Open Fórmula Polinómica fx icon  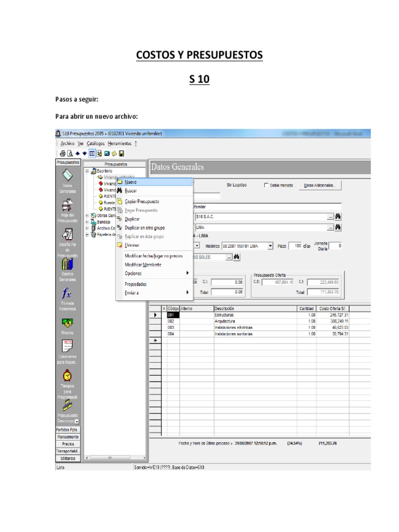67,299
